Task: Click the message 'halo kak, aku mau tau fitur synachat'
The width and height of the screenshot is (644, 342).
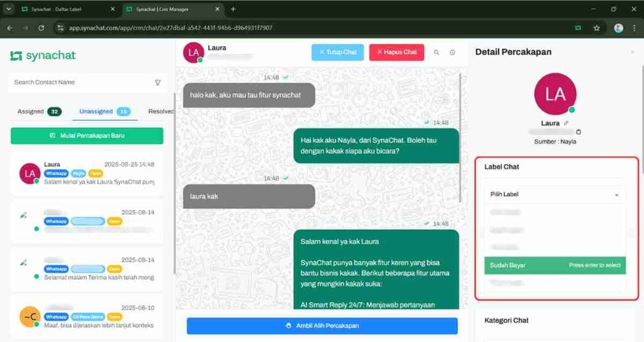Action: (249, 96)
